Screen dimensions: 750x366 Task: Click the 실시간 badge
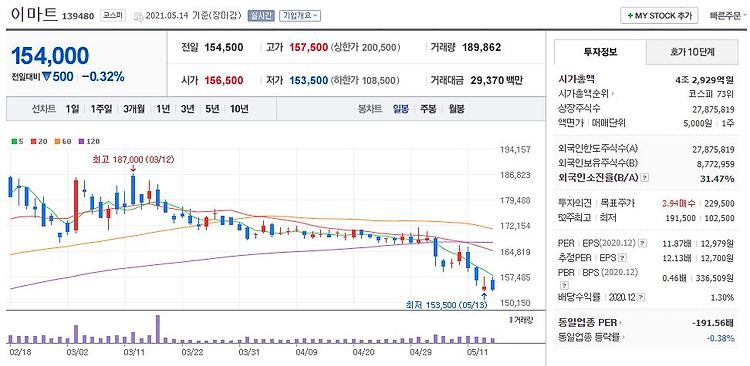pyautogui.click(x=261, y=15)
